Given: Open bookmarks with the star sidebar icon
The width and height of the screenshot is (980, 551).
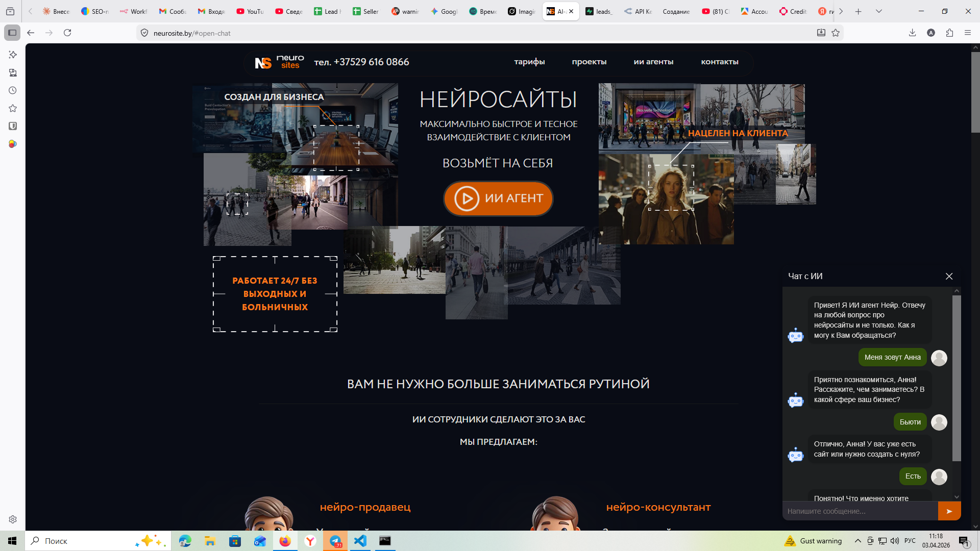Looking at the screenshot, I should point(12,108).
